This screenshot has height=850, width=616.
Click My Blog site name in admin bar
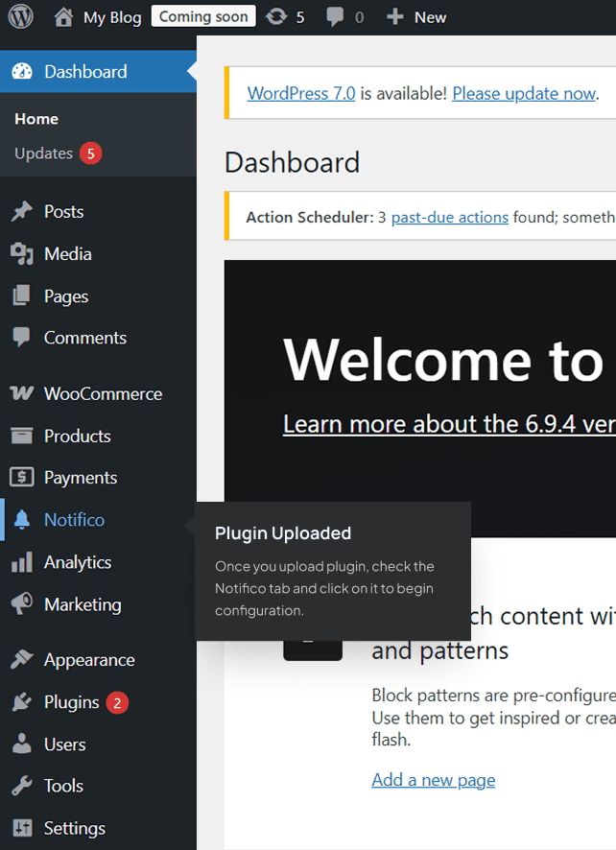click(112, 17)
